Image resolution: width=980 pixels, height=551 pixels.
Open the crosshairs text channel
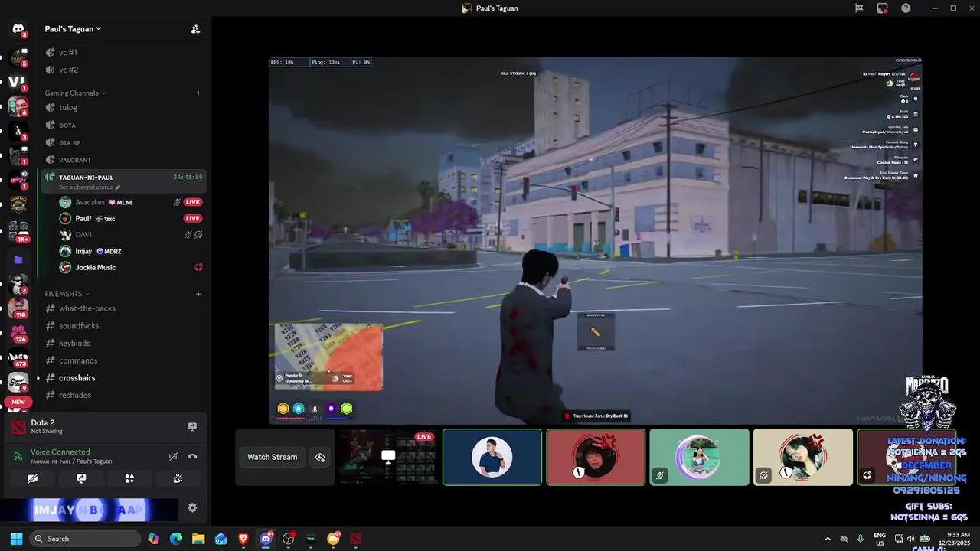pos(122,378)
